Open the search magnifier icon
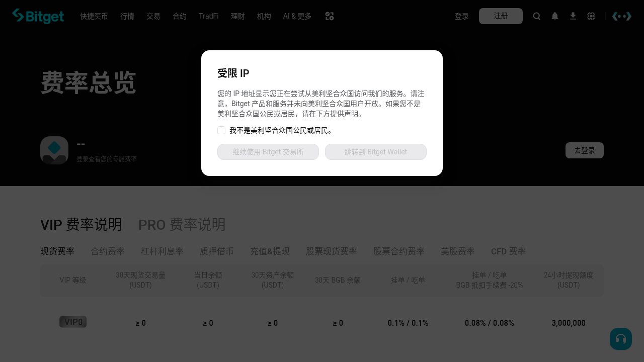The height and width of the screenshot is (362, 644). coord(537,16)
